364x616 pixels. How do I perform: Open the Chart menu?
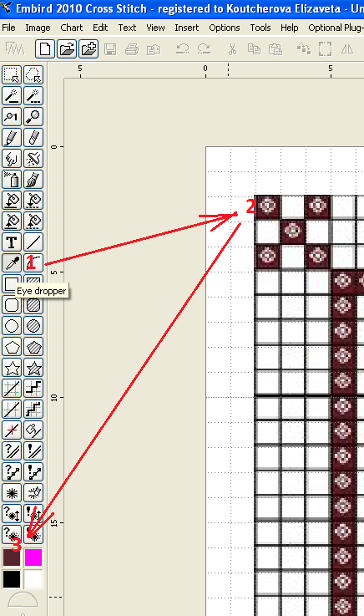pos(72,28)
